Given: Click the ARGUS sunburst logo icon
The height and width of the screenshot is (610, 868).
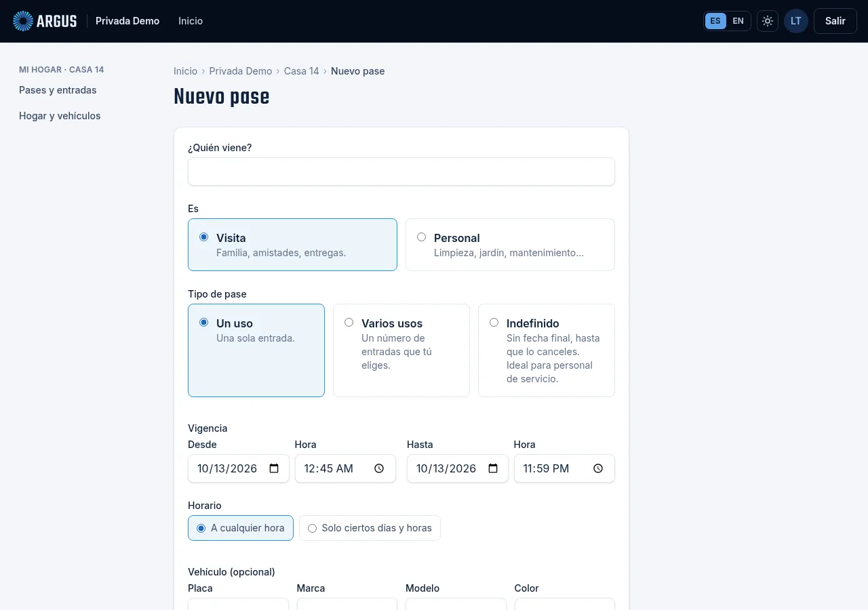Looking at the screenshot, I should (x=23, y=21).
